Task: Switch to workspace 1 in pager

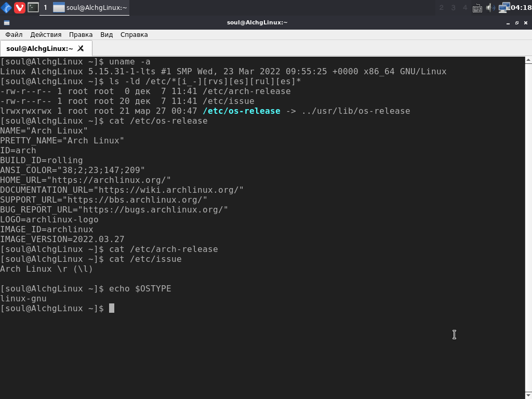Action: 46,7
